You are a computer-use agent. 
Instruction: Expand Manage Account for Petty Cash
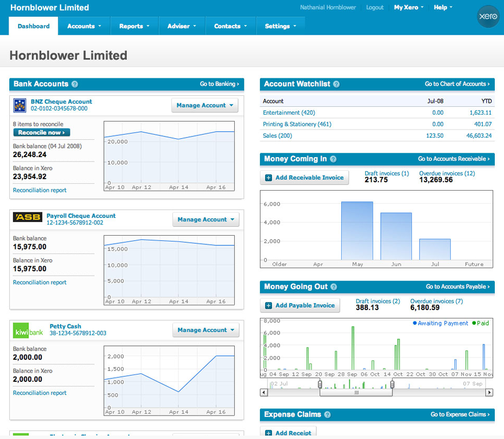(x=206, y=330)
